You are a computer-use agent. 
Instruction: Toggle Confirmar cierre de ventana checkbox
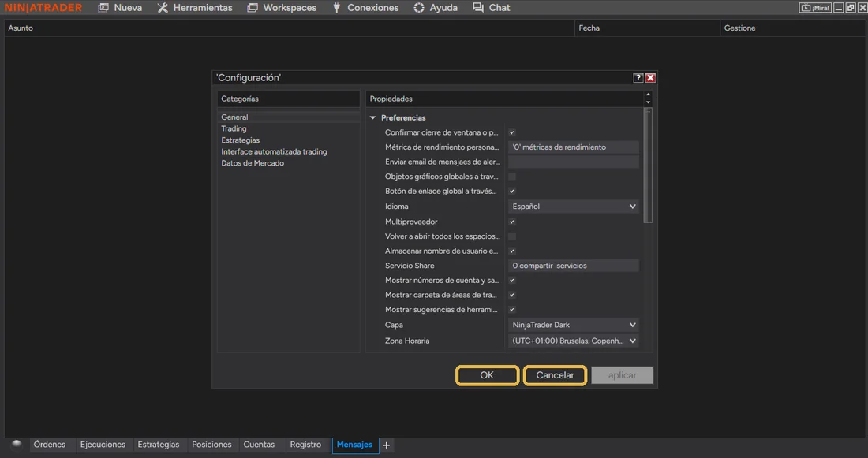(x=512, y=132)
